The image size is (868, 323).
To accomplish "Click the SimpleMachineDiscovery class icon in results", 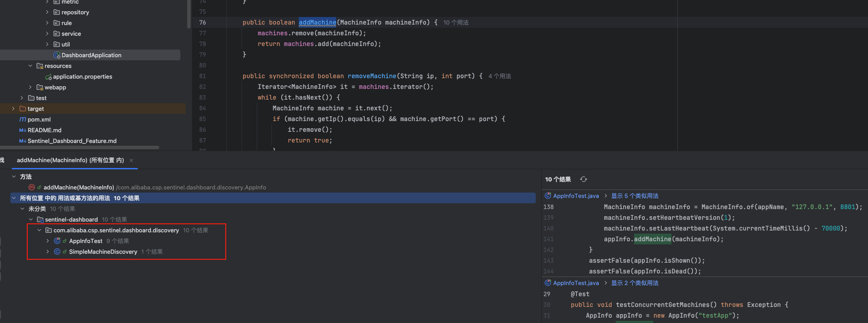I will click(x=57, y=252).
